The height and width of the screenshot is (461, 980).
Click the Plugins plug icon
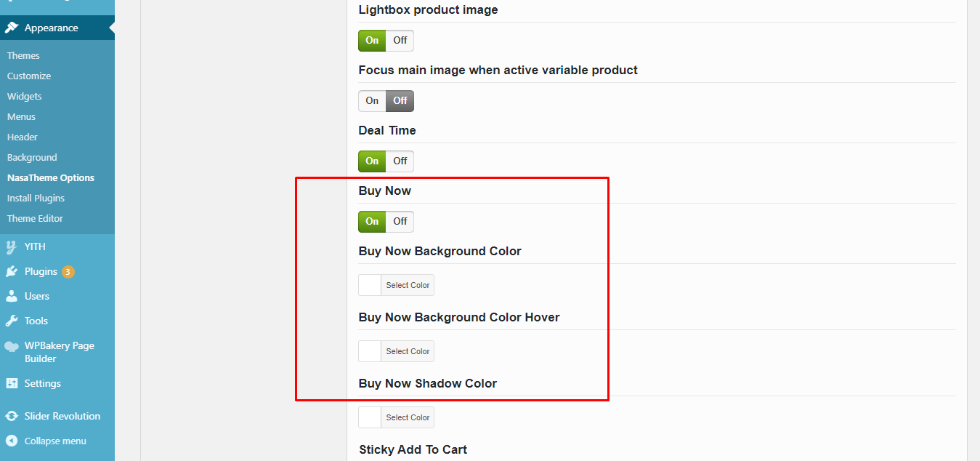12,271
